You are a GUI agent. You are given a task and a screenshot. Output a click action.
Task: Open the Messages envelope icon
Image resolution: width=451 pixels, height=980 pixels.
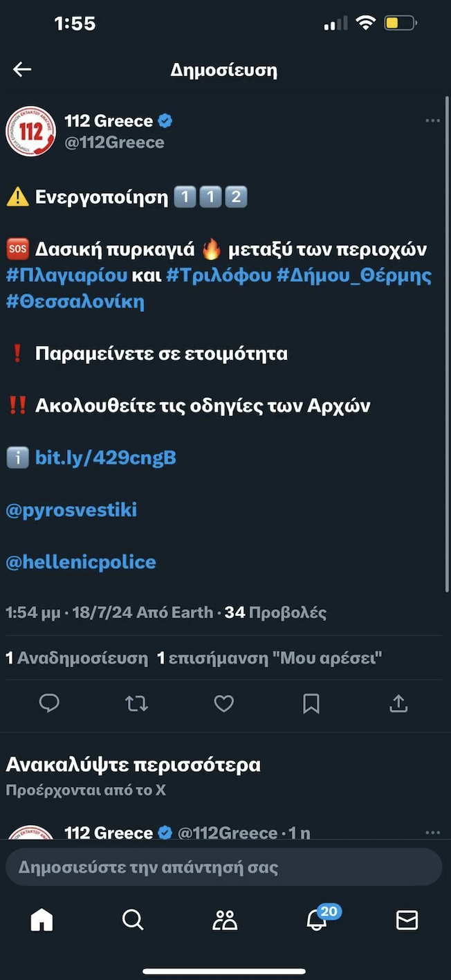click(x=407, y=920)
